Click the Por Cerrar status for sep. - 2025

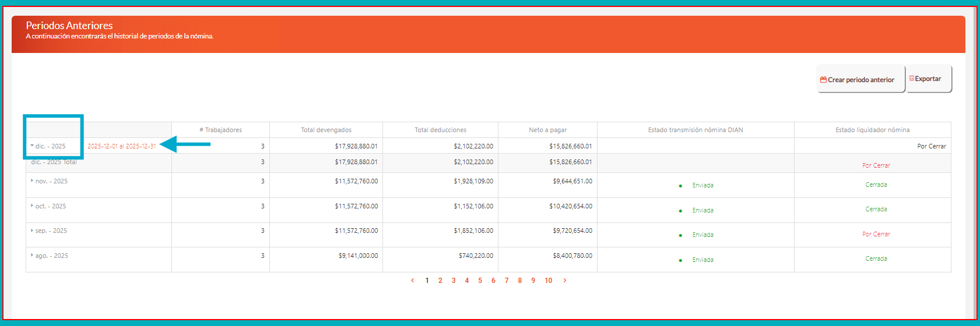876,234
